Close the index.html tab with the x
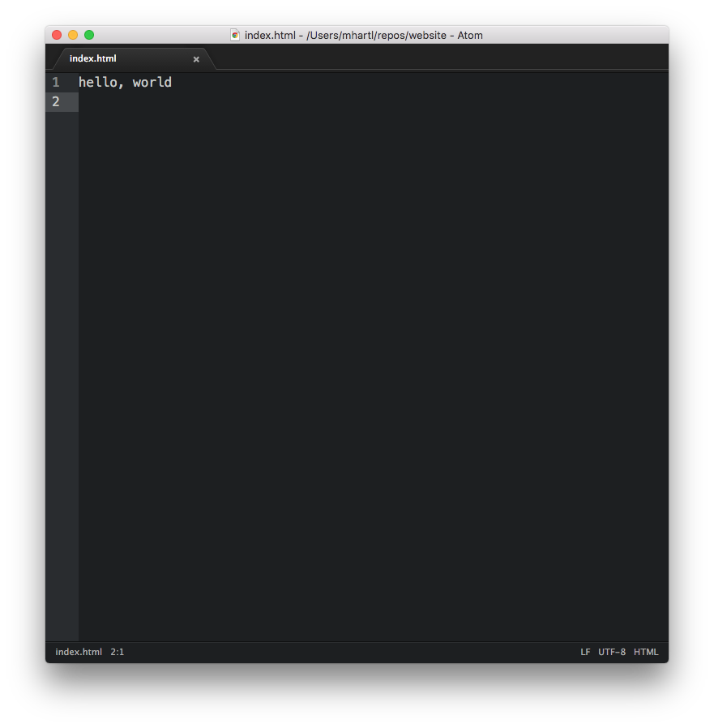Screen dimensions: 714x728 pos(196,58)
